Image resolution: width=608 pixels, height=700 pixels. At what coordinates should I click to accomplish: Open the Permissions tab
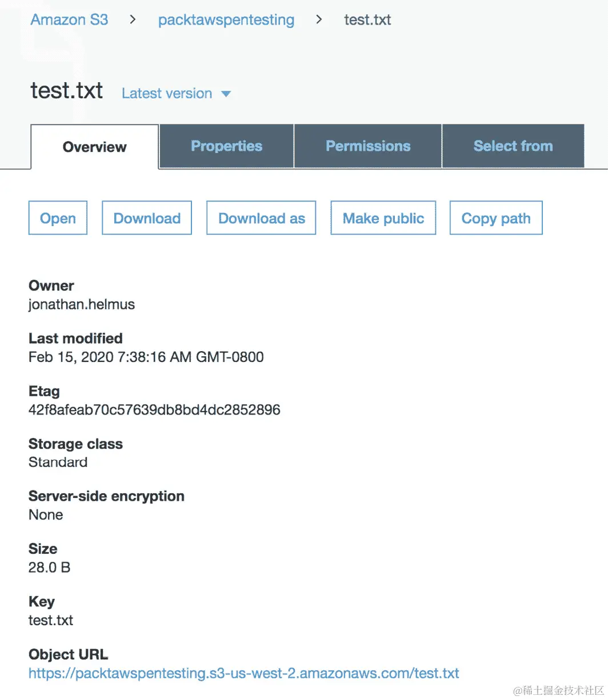point(368,146)
